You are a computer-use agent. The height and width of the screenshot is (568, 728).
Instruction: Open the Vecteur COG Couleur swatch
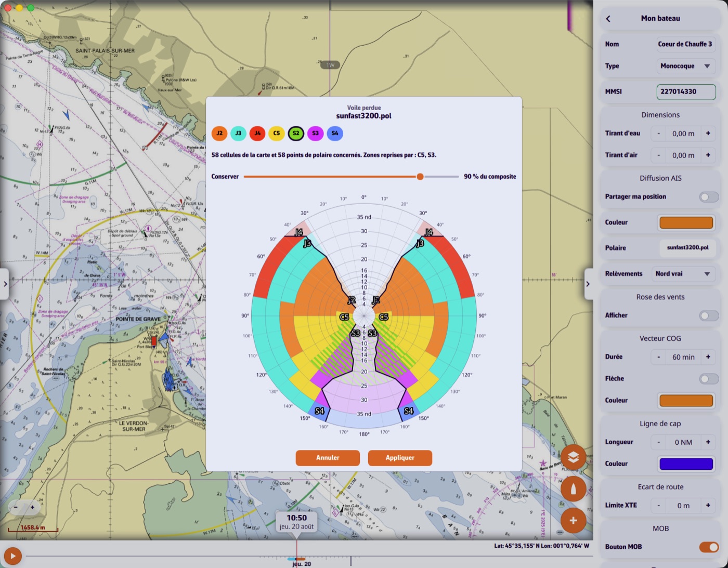[x=686, y=401]
